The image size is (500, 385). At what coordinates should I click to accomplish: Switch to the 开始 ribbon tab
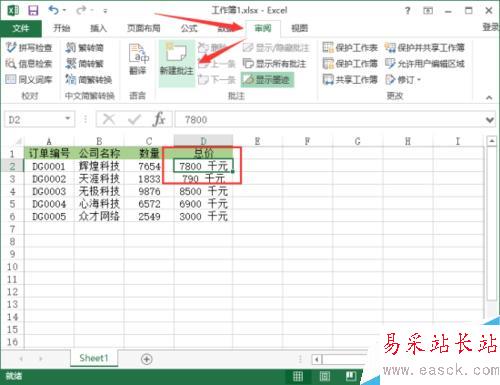[62, 28]
